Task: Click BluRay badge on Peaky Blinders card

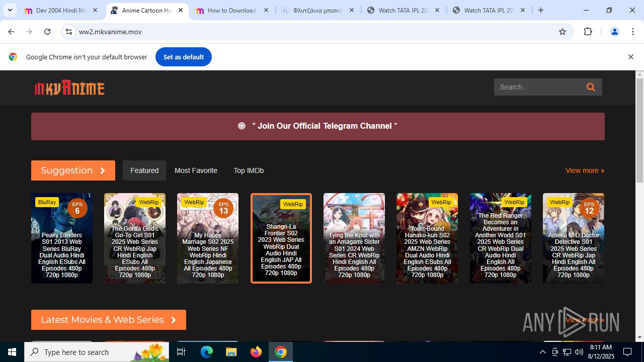Action: pos(47,202)
